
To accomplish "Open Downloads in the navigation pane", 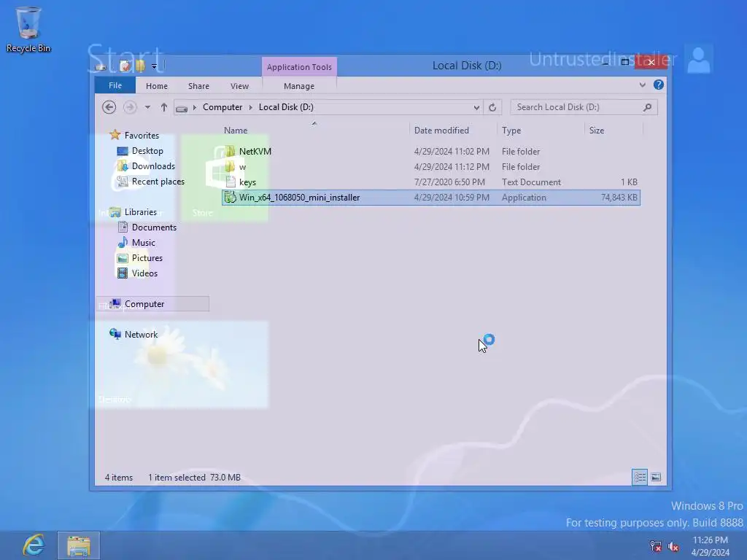I will 153,166.
